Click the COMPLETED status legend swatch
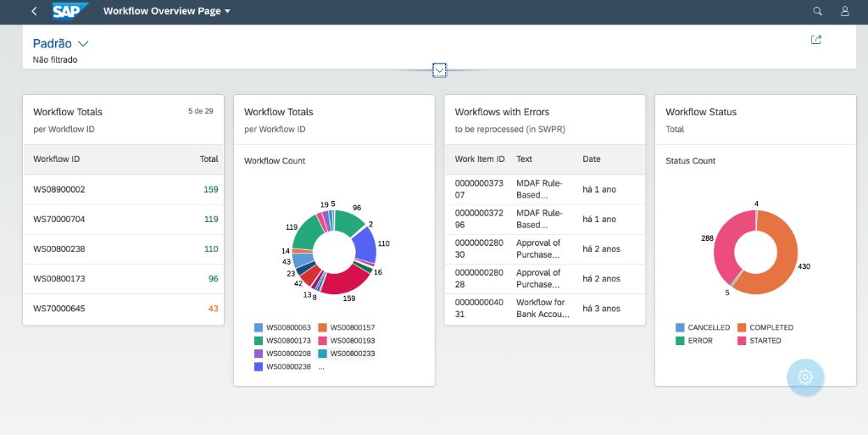 [x=742, y=327]
